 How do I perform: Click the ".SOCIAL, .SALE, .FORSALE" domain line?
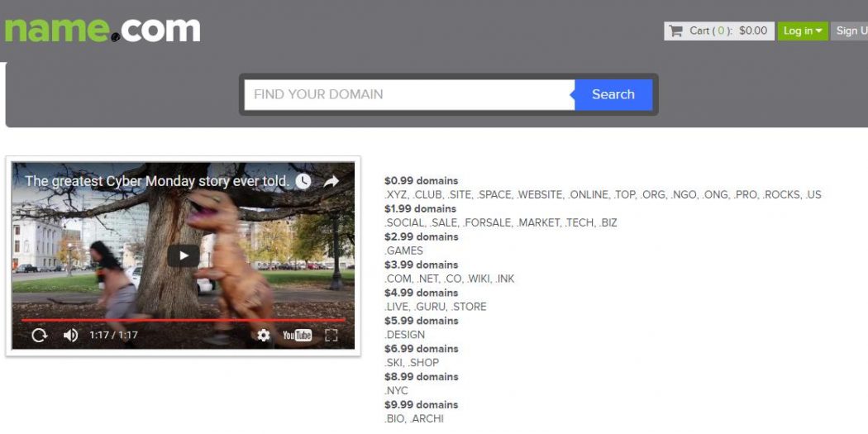point(500,223)
